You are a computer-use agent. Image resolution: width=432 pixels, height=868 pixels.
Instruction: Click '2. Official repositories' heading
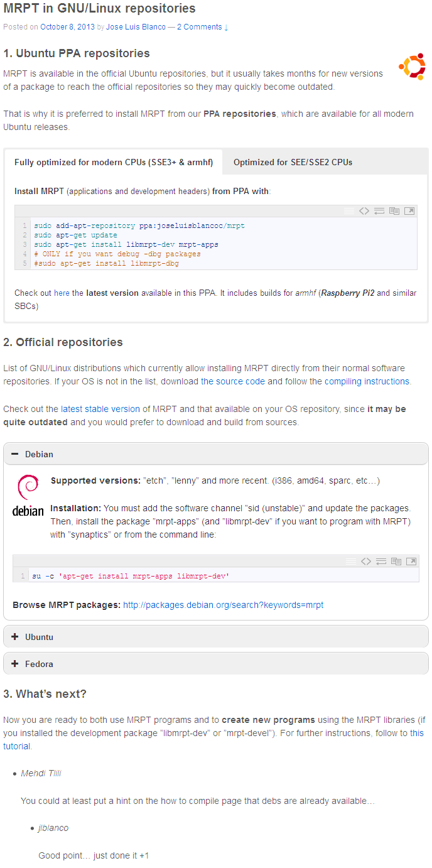[63, 342]
